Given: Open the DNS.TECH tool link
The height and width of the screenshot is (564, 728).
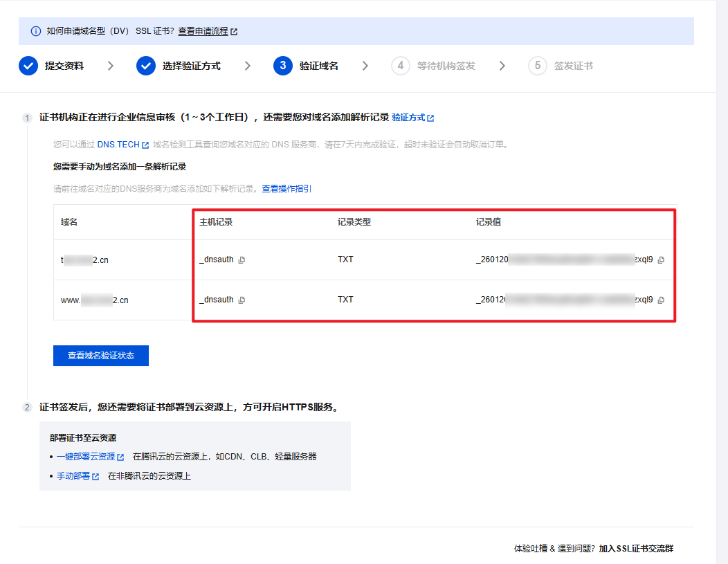Looking at the screenshot, I should click(x=118, y=145).
